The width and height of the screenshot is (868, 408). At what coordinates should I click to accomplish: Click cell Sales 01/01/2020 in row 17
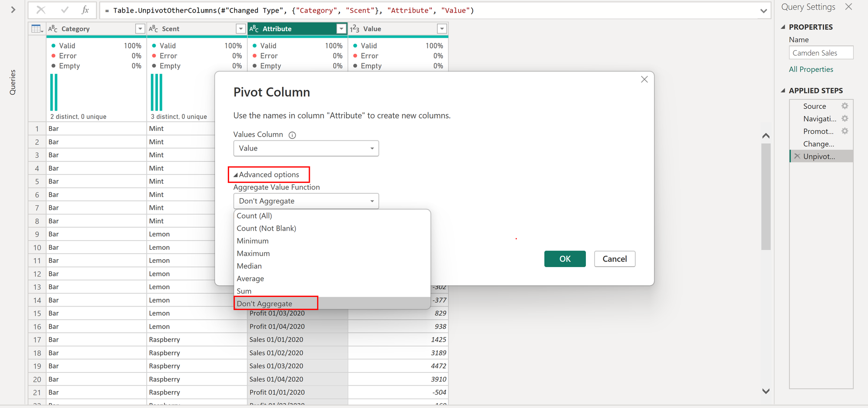[297, 339]
